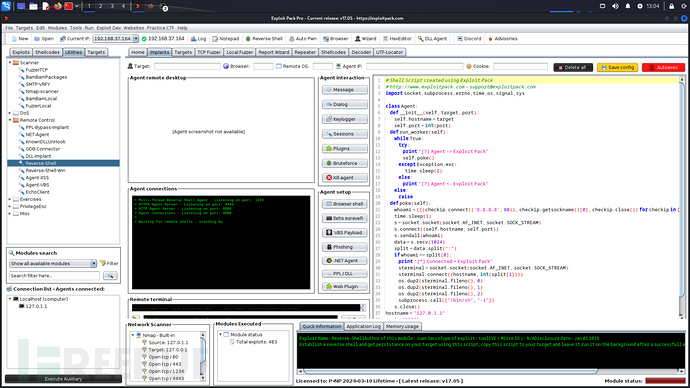View Advisories from toolbar
The height and width of the screenshot is (388, 690).
(x=503, y=39)
